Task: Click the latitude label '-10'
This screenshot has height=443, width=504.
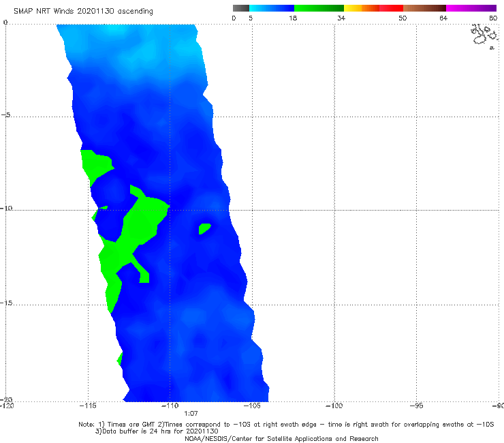Action: tap(6, 208)
